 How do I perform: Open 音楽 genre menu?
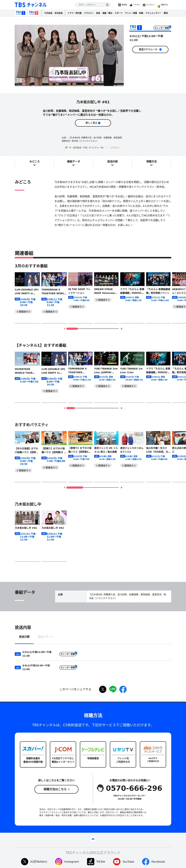(98, 13)
